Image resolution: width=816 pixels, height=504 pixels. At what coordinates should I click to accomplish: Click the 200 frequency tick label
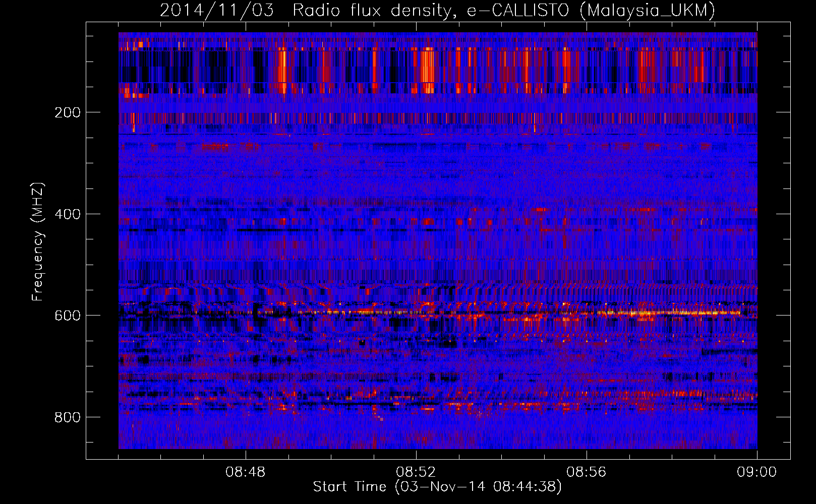pos(68,112)
